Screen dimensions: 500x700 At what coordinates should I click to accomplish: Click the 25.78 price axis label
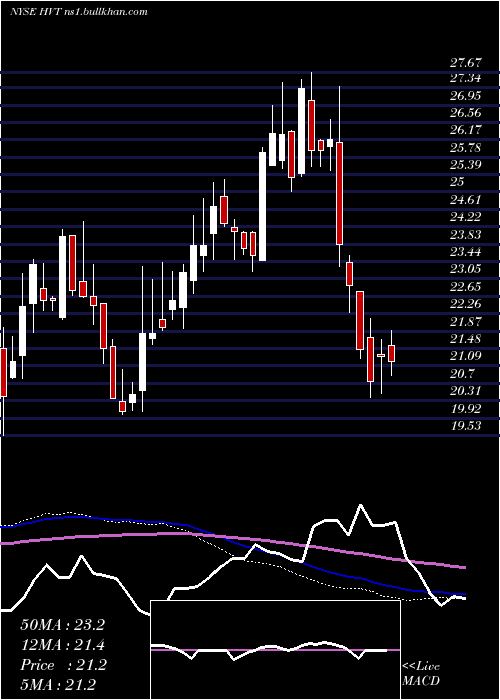tap(466, 148)
